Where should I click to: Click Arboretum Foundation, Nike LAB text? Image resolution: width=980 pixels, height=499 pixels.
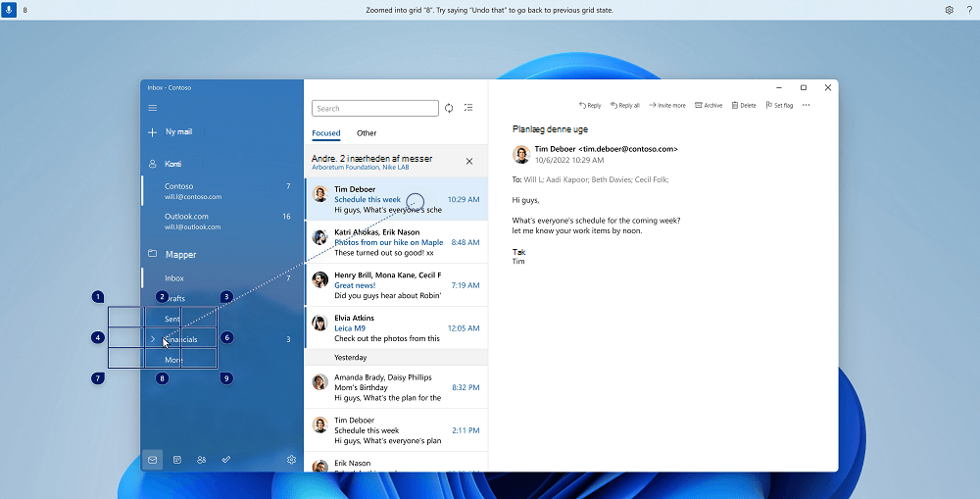click(361, 168)
